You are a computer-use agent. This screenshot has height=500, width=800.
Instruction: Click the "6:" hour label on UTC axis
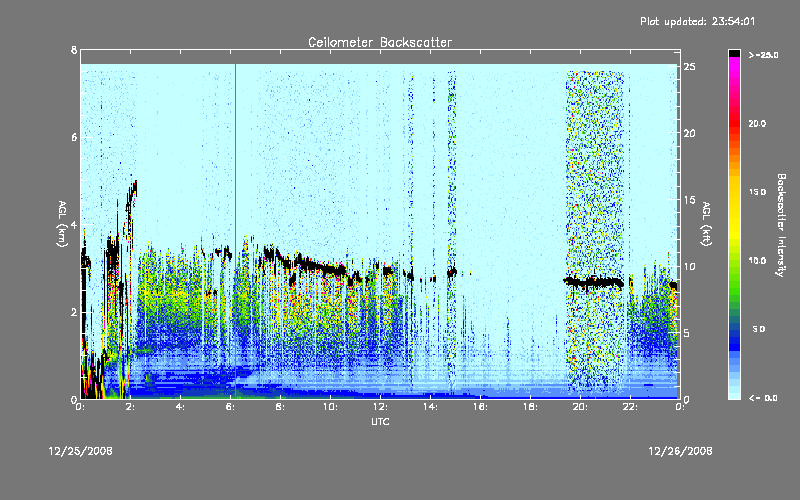tap(230, 407)
